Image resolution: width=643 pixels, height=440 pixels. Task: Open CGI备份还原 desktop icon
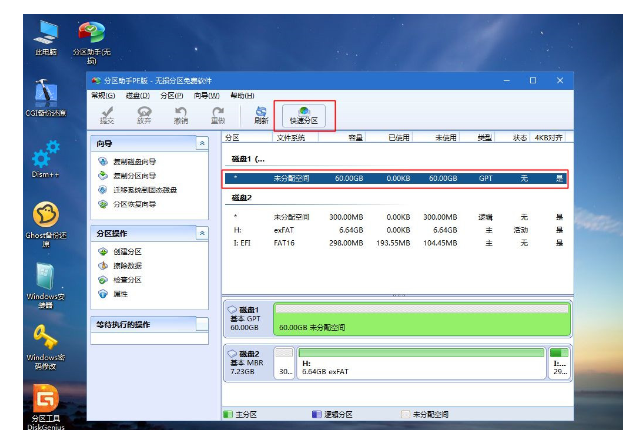pos(46,98)
